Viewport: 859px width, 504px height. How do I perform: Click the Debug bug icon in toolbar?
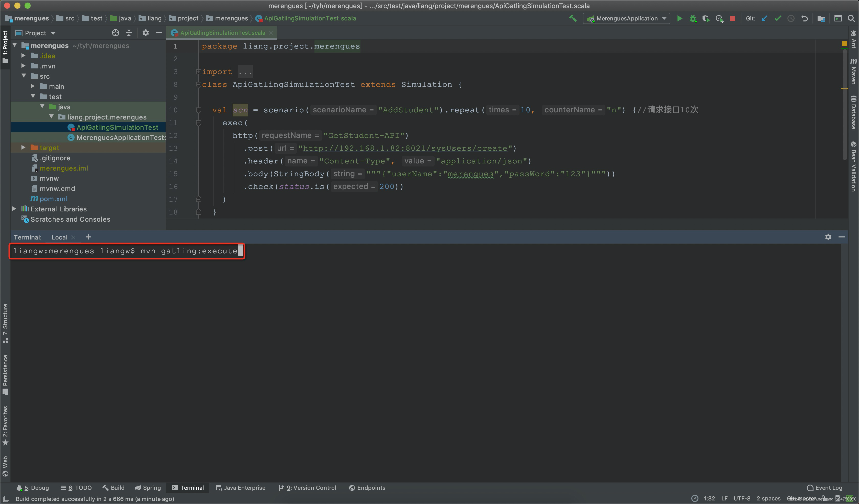tap(693, 18)
